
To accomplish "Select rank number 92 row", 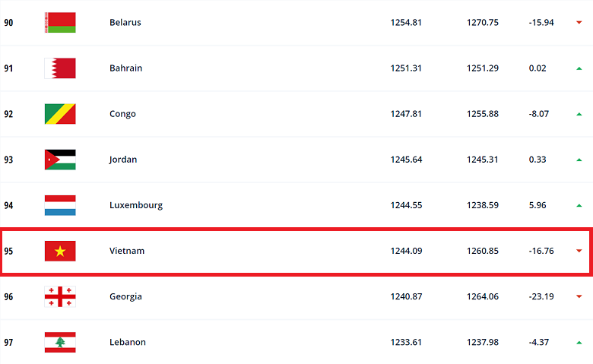I will tap(296, 114).
